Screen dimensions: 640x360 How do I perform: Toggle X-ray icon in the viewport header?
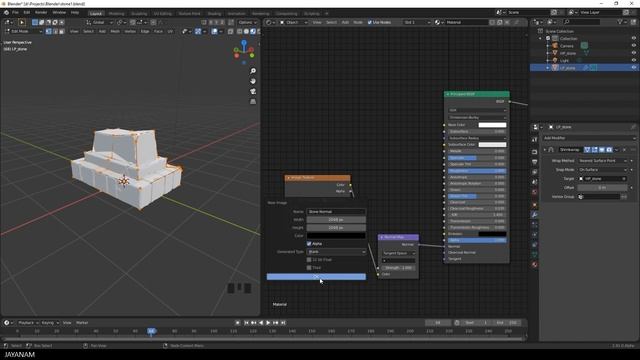231,31
